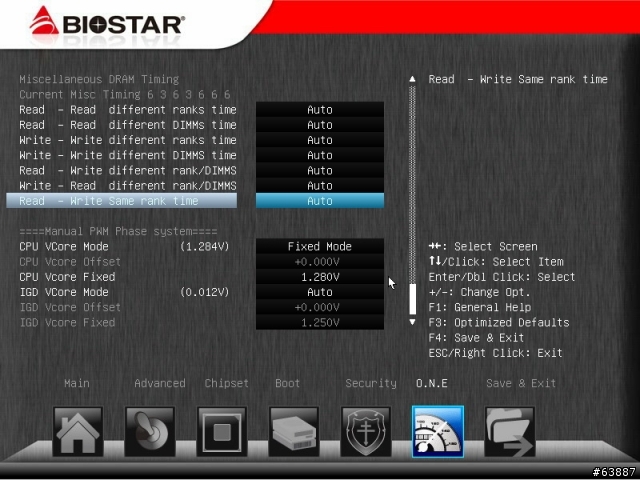
Task: Click scrollbar down arrow
Action: (x=412, y=322)
